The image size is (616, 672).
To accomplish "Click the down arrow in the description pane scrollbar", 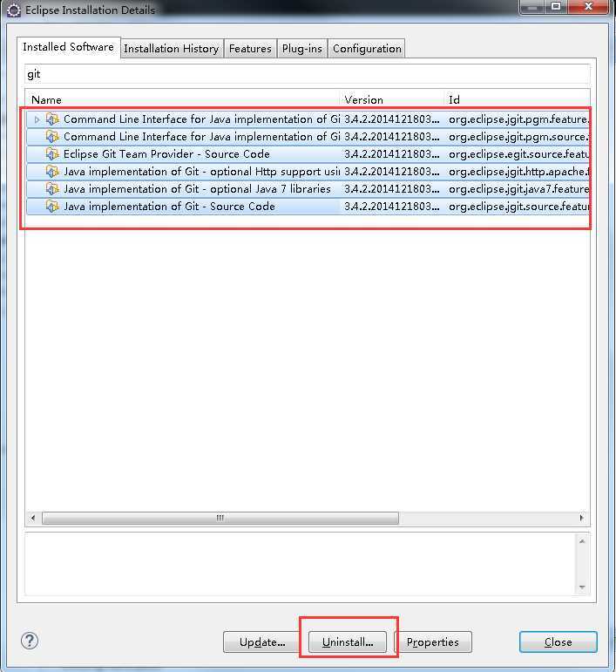I will pos(582,587).
